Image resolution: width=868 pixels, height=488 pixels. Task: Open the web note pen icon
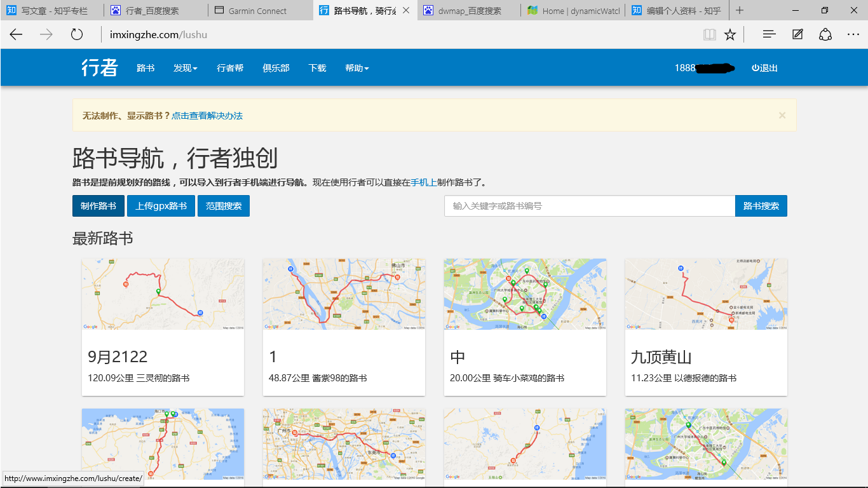(797, 34)
